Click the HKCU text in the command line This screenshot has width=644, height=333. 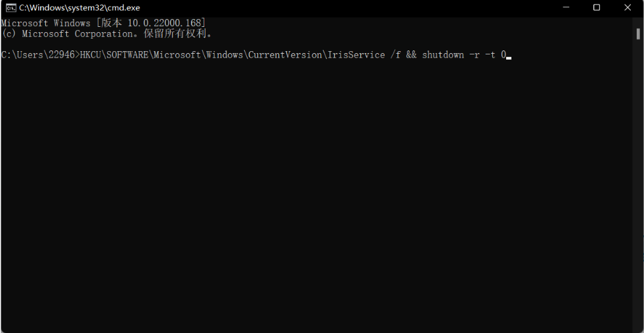[x=91, y=55]
